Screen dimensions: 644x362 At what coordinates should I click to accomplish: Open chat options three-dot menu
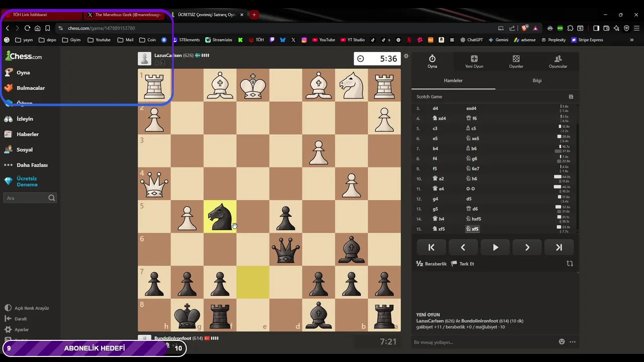click(x=573, y=342)
